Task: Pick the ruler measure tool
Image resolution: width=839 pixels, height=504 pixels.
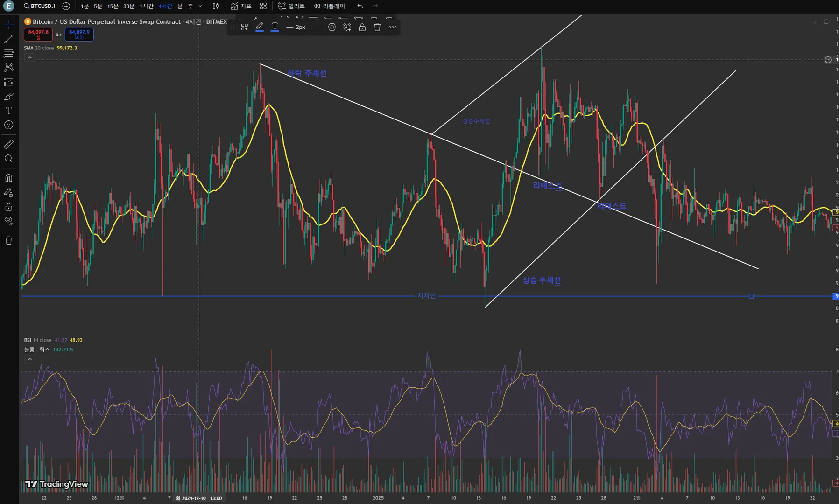Action: pos(8,144)
